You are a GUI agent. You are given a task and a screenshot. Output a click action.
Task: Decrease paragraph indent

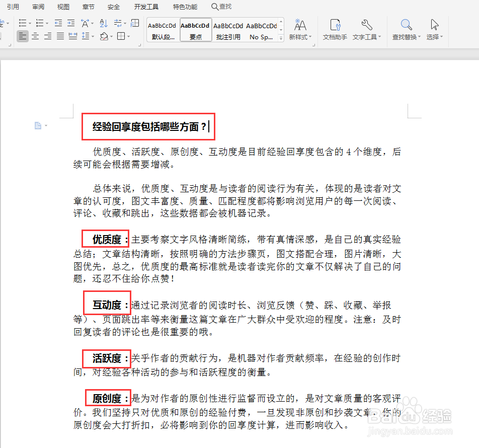coord(58,23)
